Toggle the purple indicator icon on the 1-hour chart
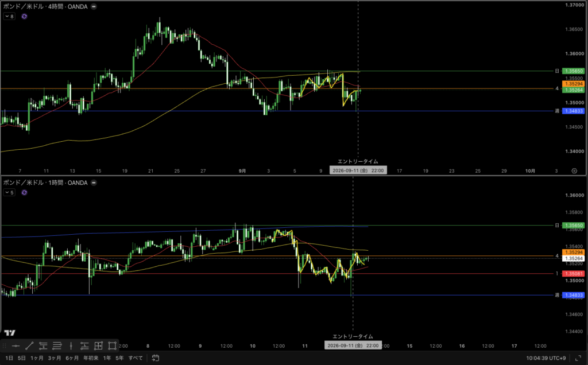588x365 pixels. (x=24, y=193)
